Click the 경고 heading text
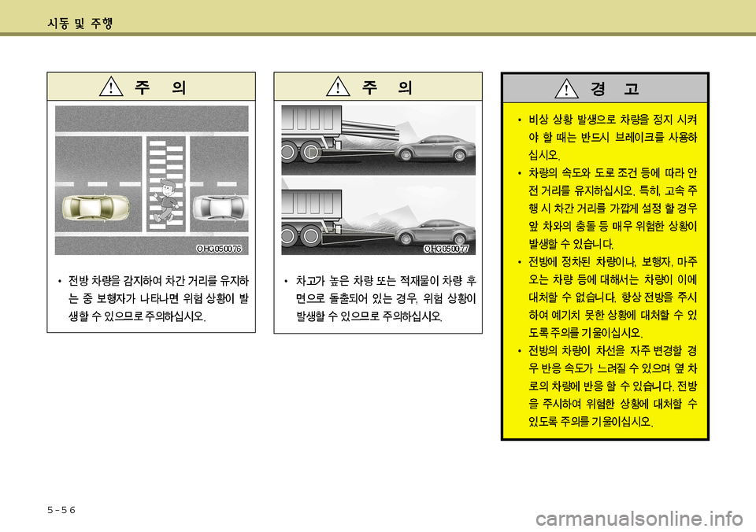 click(615, 89)
